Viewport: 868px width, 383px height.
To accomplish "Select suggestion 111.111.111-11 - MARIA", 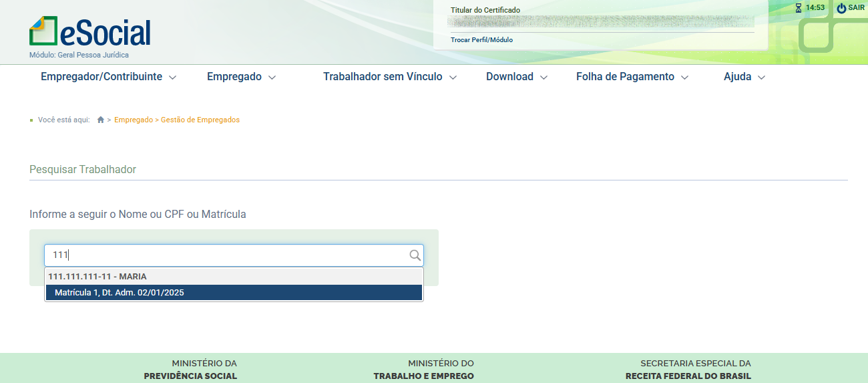I will (x=97, y=276).
